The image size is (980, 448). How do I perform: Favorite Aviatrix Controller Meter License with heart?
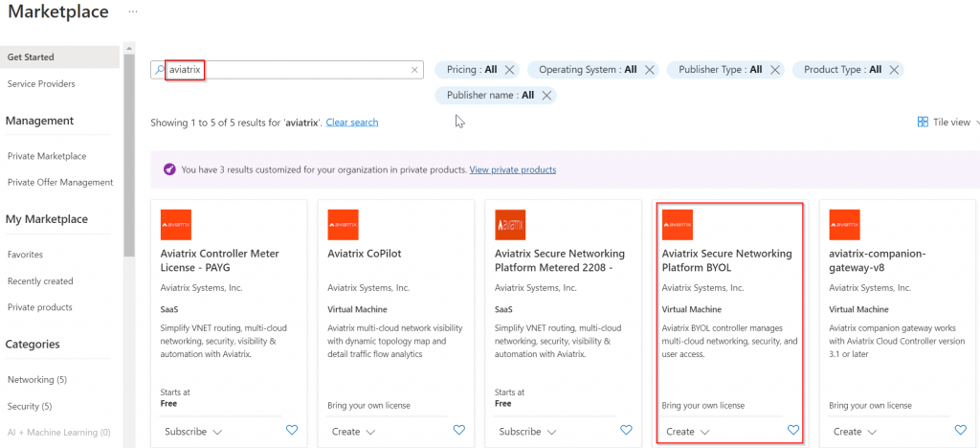[x=292, y=430]
